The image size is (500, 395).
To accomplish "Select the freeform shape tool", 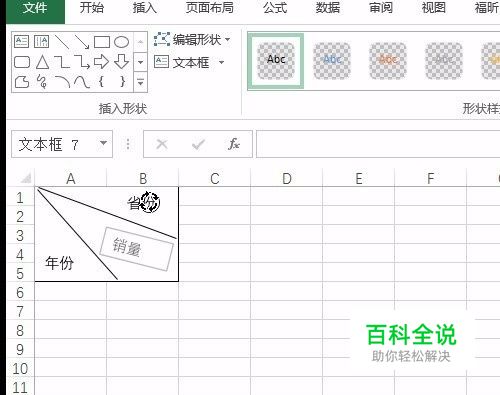I will click(x=22, y=82).
